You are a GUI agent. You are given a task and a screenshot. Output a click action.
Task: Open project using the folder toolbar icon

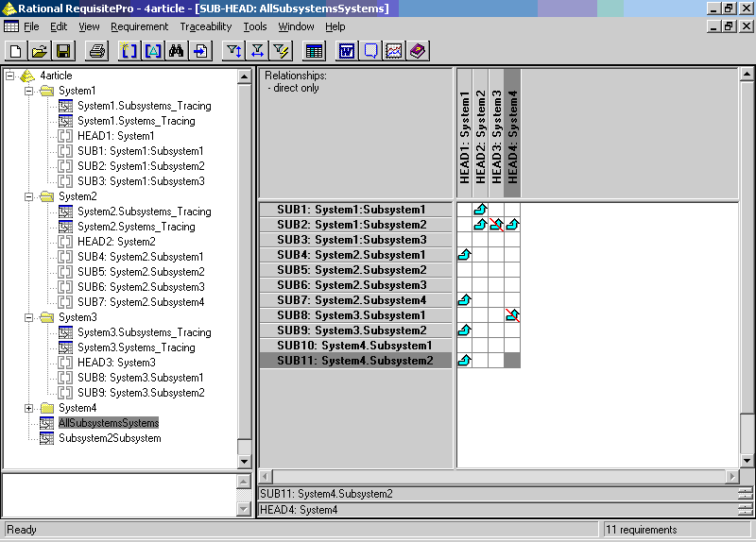pyautogui.click(x=40, y=51)
